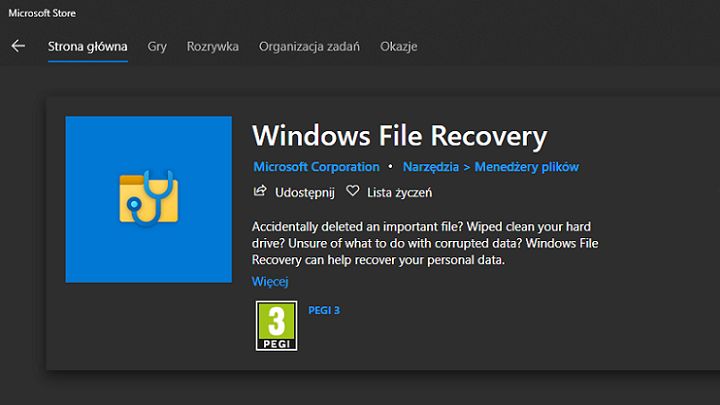Expand the description with Więcej
Viewport: 720px width, 405px height.
click(x=270, y=282)
